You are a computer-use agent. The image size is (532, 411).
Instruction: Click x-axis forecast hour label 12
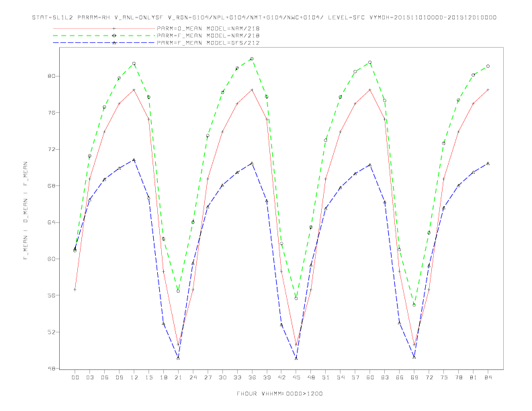click(134, 377)
